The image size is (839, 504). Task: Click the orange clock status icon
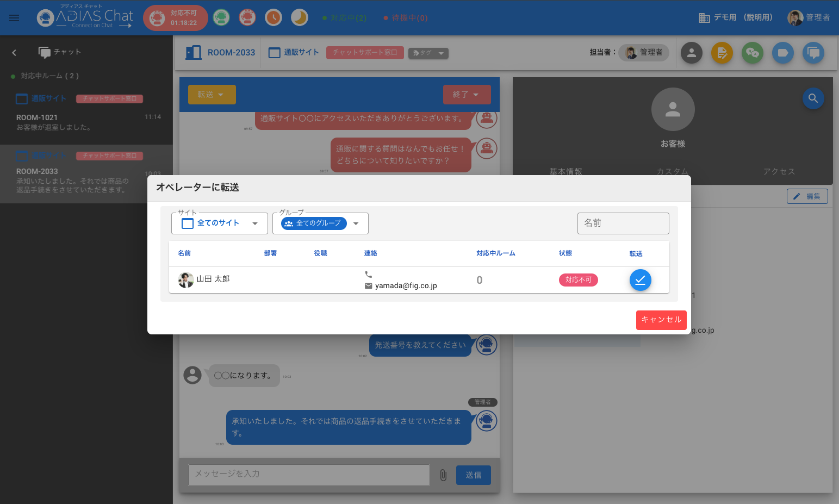(274, 18)
